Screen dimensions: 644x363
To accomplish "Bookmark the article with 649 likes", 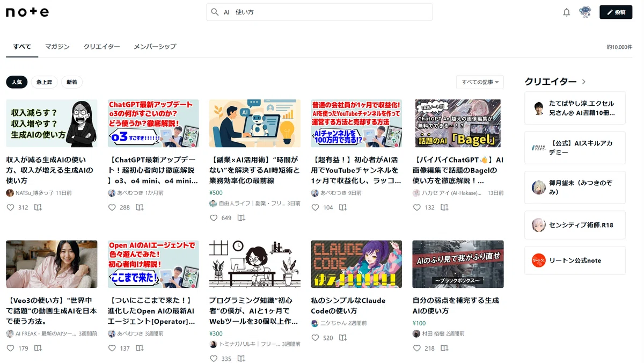I will click(241, 218).
